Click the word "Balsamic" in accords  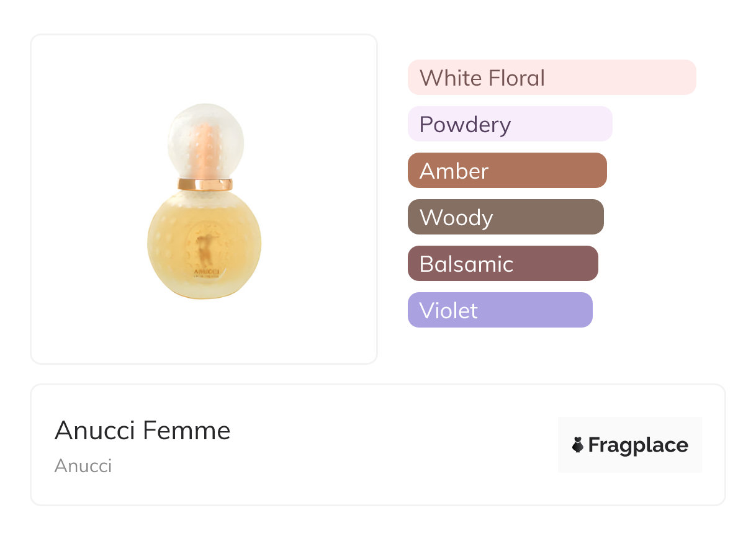pyautogui.click(x=466, y=264)
